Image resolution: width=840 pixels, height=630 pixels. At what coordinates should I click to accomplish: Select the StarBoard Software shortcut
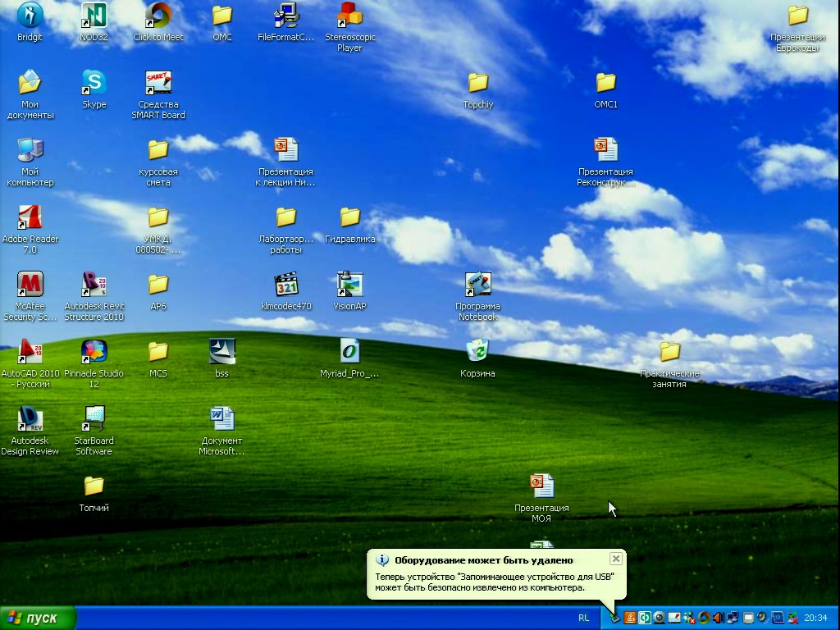point(94,431)
